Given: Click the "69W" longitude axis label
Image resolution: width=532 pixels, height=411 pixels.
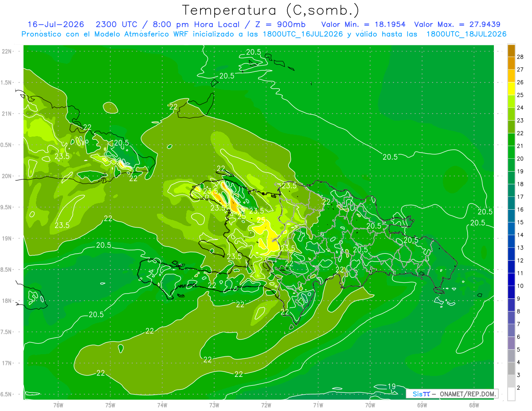Looking at the screenshot, I should pyautogui.click(x=422, y=405).
